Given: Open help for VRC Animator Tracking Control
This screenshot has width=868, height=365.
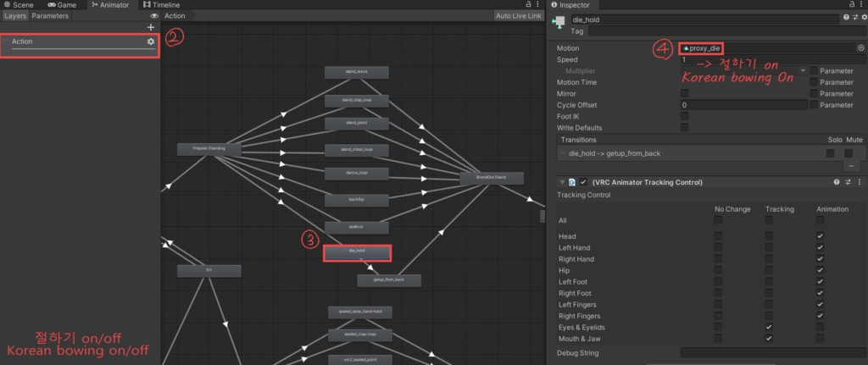Looking at the screenshot, I should [837, 182].
